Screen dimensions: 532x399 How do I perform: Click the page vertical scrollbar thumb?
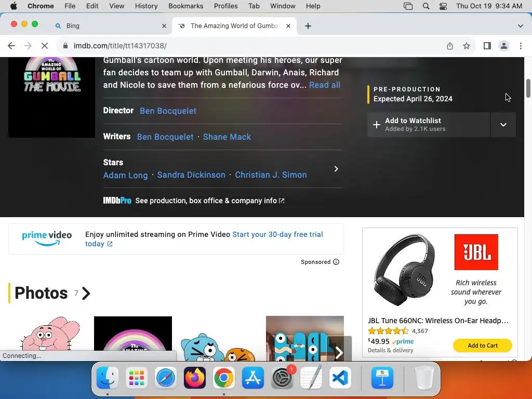point(528,88)
